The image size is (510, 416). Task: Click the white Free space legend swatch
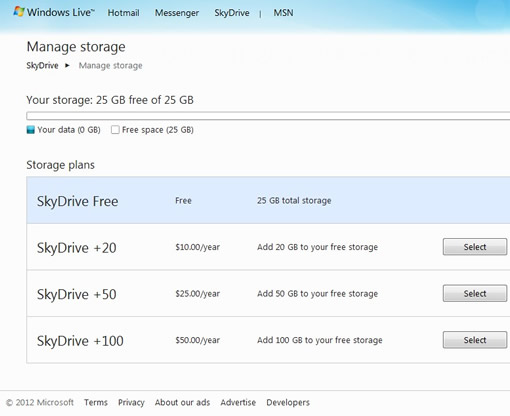pos(115,130)
